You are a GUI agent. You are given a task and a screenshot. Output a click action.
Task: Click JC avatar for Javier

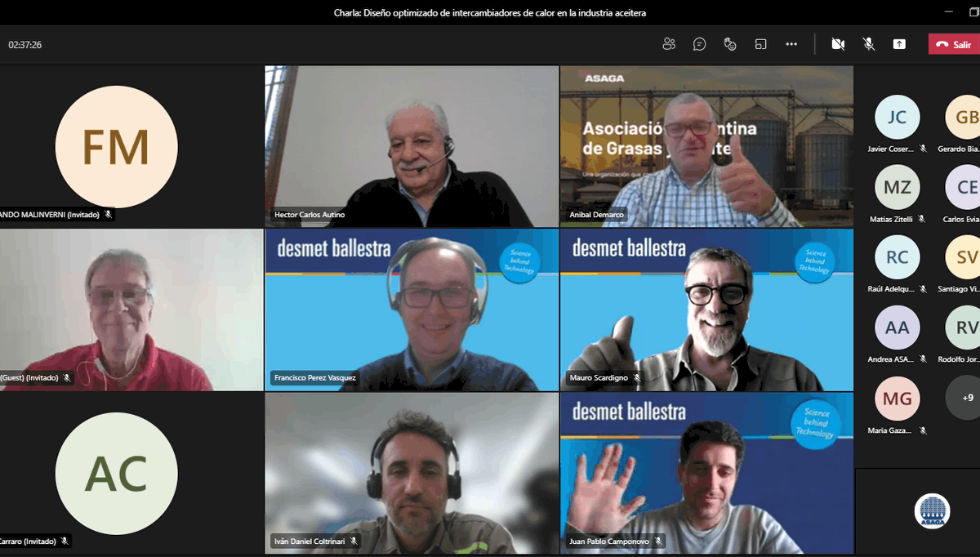[897, 118]
